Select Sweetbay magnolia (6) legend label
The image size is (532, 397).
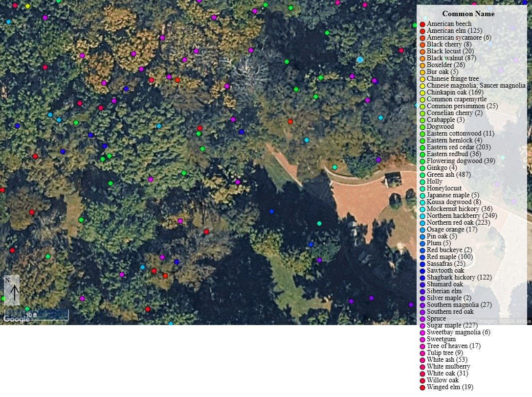coord(458,332)
